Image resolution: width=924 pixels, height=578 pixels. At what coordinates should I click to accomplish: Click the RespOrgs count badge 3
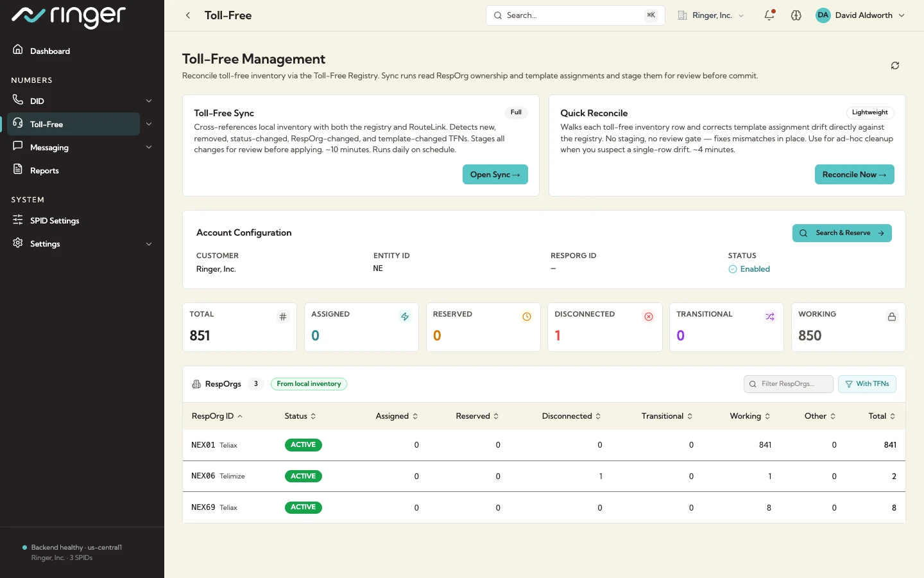256,384
